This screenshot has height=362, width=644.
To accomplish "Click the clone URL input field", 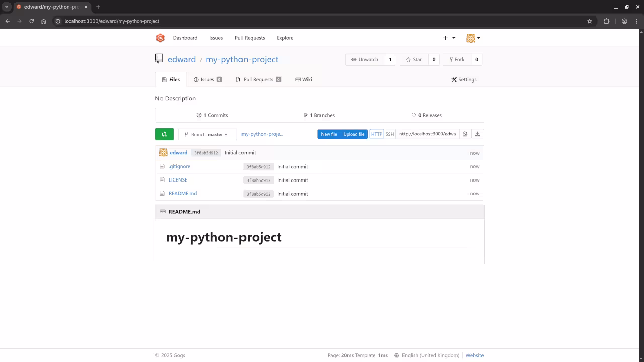I will [x=427, y=134].
